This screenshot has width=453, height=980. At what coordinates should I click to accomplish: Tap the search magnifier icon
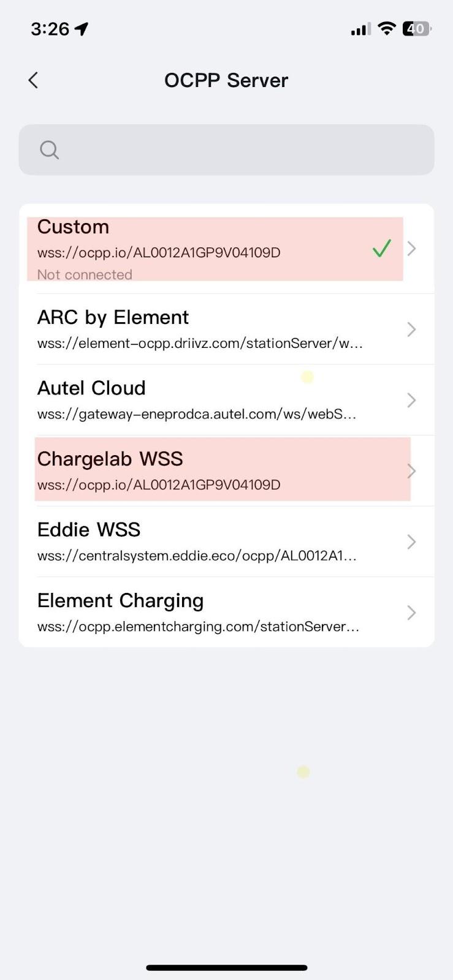point(49,150)
